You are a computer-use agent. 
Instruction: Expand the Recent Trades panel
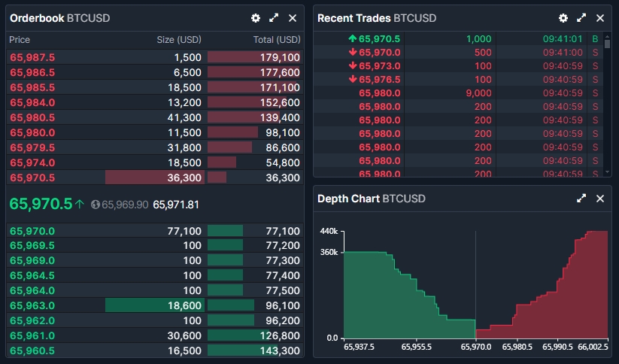[581, 18]
